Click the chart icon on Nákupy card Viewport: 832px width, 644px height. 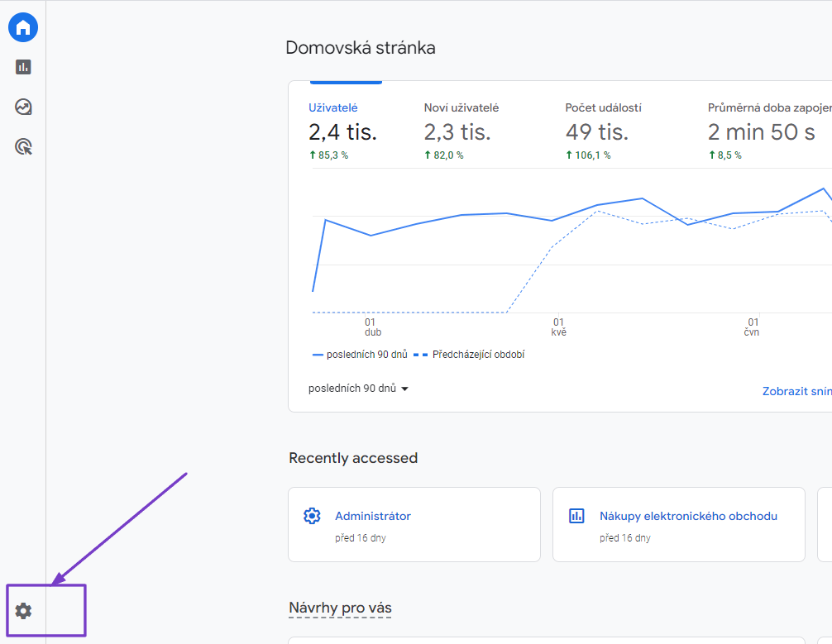tap(576, 516)
